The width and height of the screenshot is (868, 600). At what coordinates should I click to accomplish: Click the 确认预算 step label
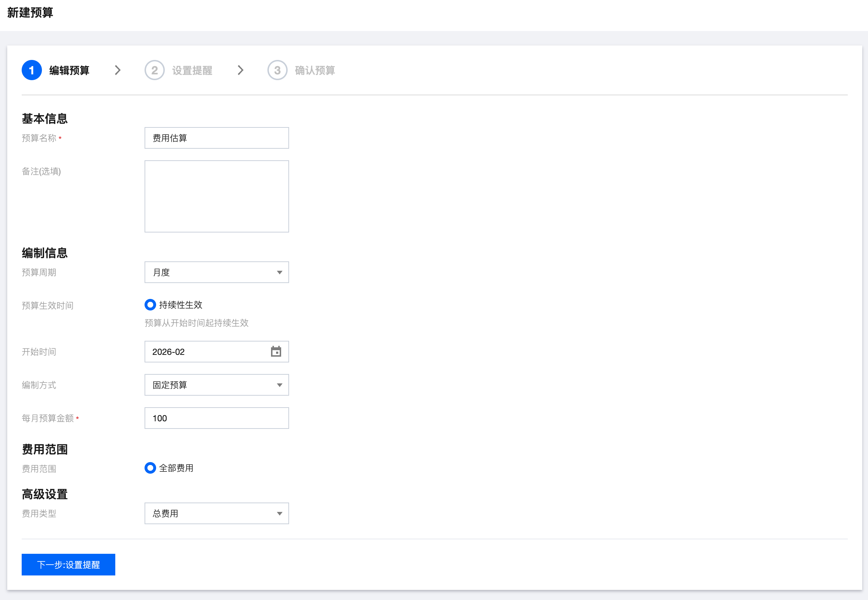coord(314,70)
